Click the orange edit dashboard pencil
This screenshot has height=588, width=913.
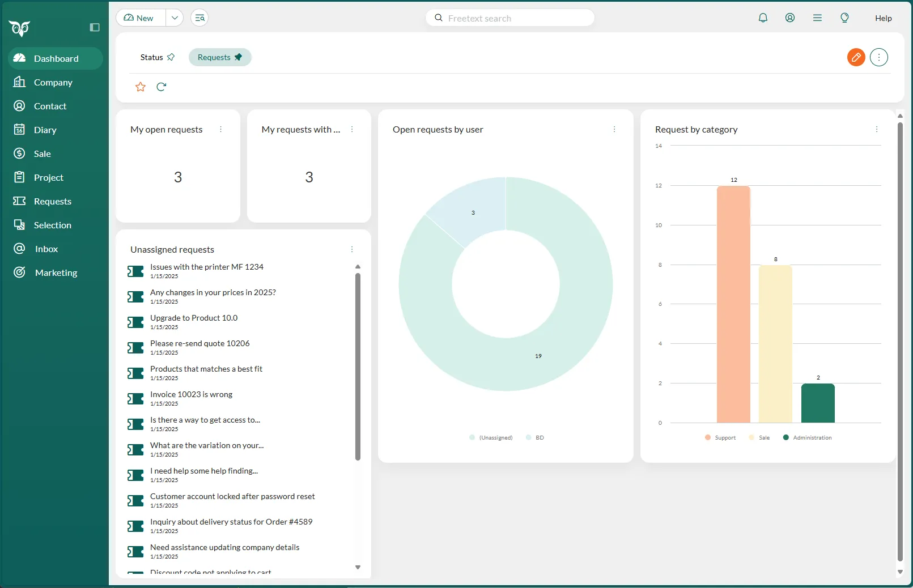tap(856, 57)
